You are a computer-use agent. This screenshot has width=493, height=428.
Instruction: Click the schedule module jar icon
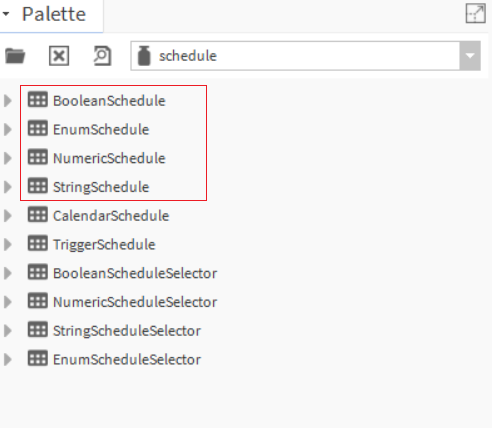(144, 56)
